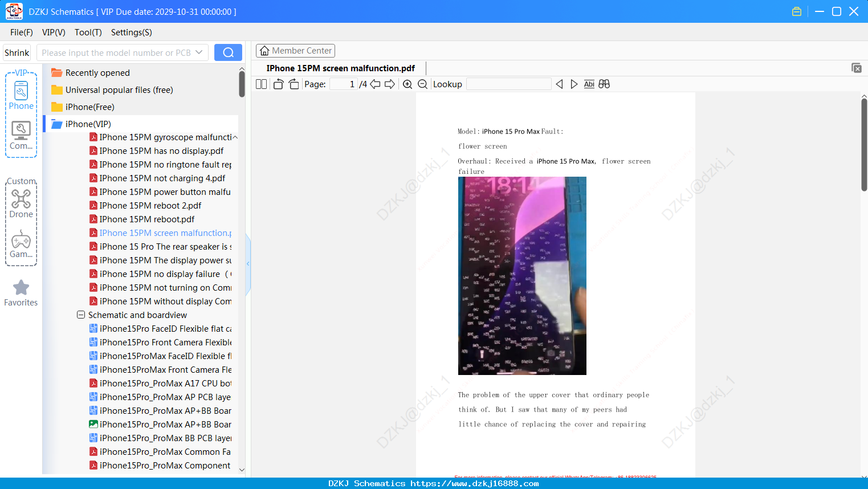
Task: Open the Tool(T) menu
Action: pos(88,32)
